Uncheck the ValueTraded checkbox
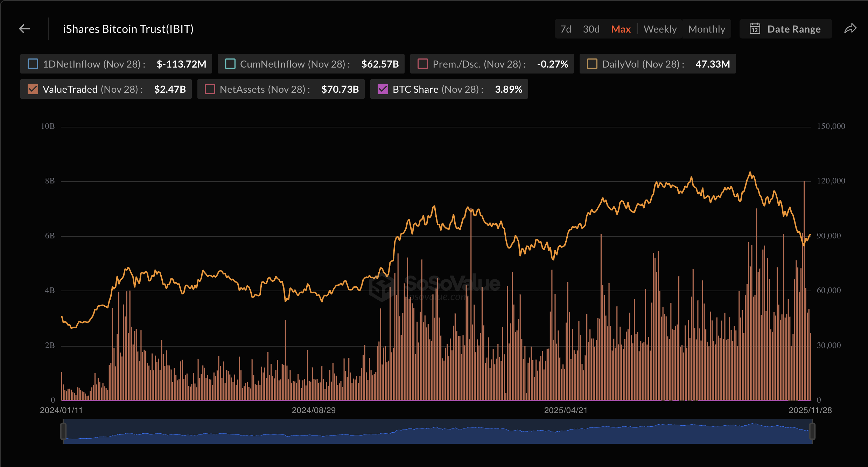 [x=33, y=89]
